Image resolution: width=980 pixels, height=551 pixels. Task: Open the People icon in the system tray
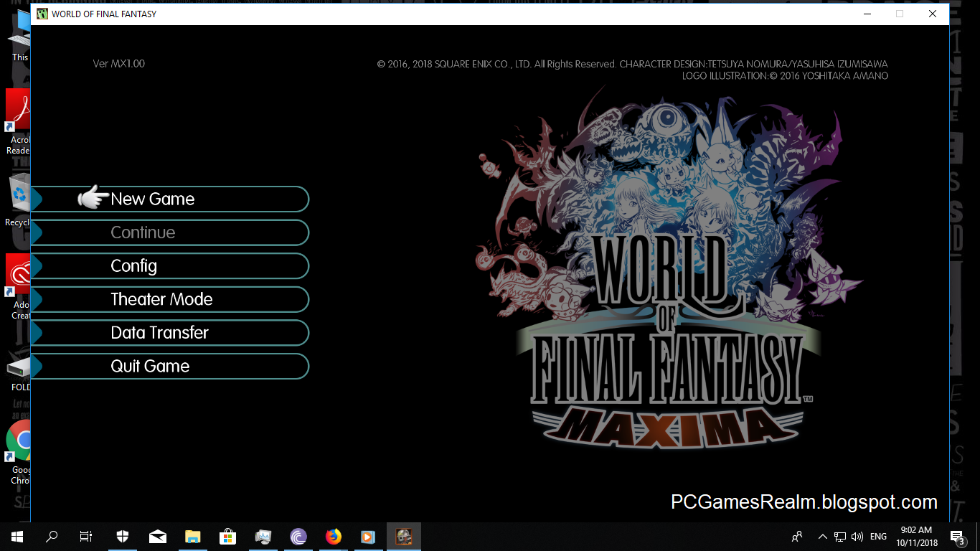point(797,536)
